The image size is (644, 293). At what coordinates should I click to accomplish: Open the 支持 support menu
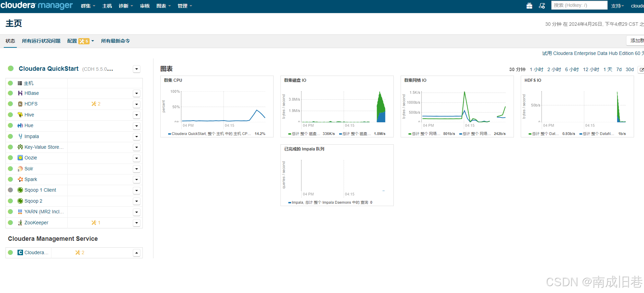coord(617,6)
